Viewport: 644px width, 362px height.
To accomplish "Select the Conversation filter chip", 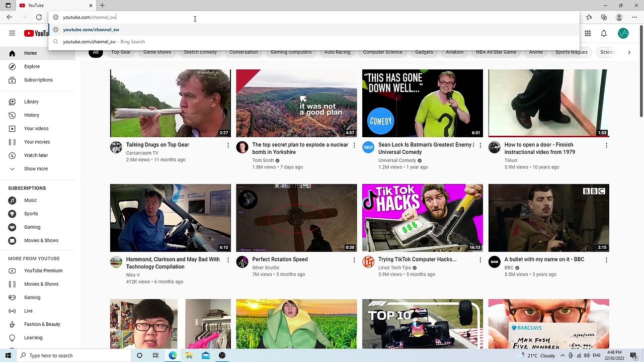I will point(244,52).
